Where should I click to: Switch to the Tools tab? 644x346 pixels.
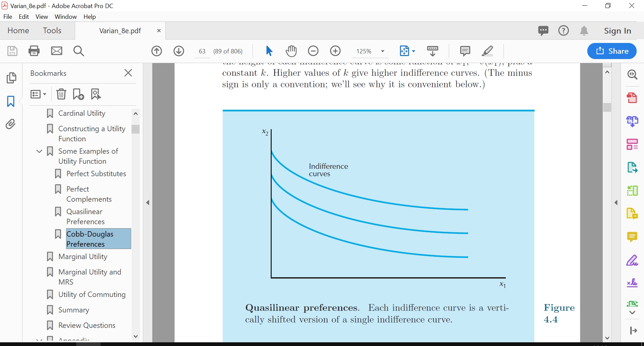[x=52, y=31]
